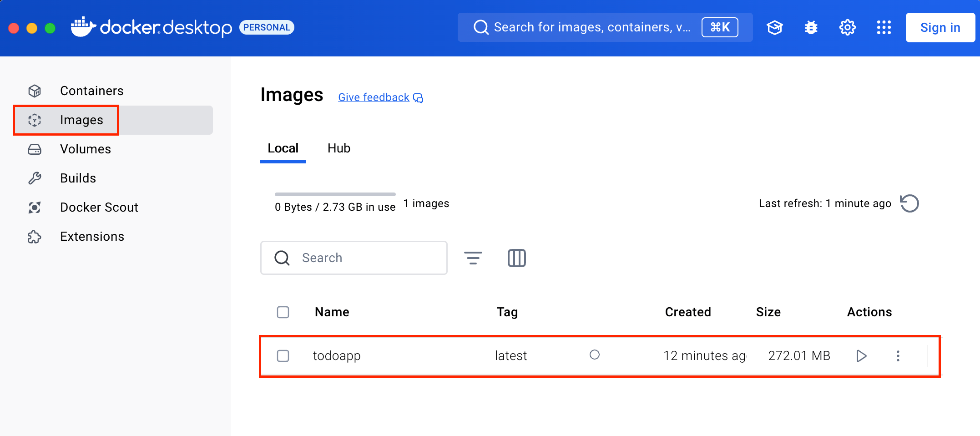Sort by the Name column header
This screenshot has height=436, width=980.
pyautogui.click(x=332, y=312)
